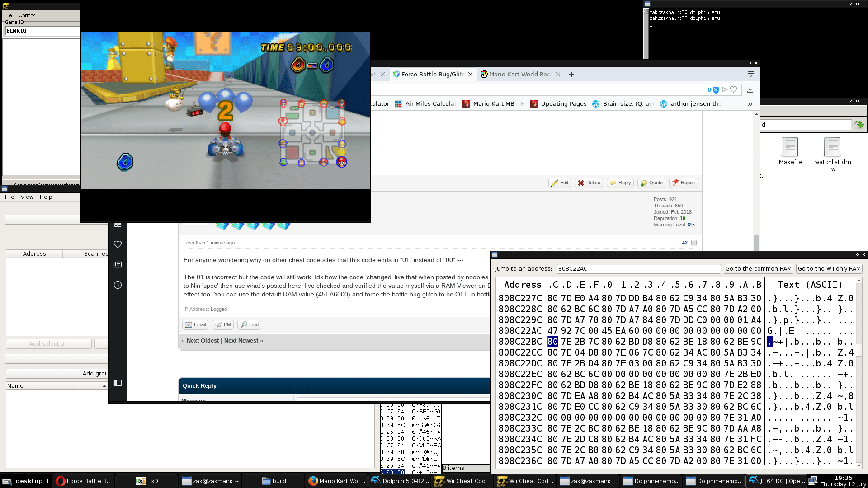
Task: Open the Makefile file icon
Action: (790, 151)
